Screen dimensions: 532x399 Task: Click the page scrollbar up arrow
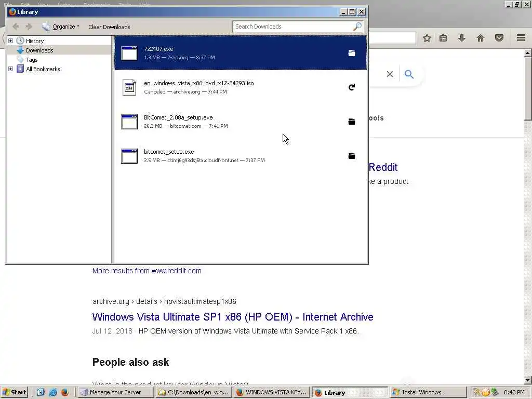(x=528, y=53)
